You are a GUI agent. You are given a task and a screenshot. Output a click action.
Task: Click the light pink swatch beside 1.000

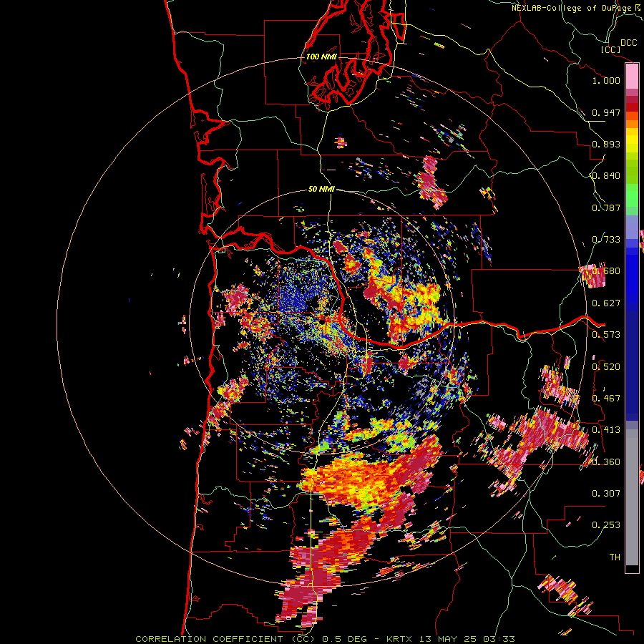coord(632,77)
